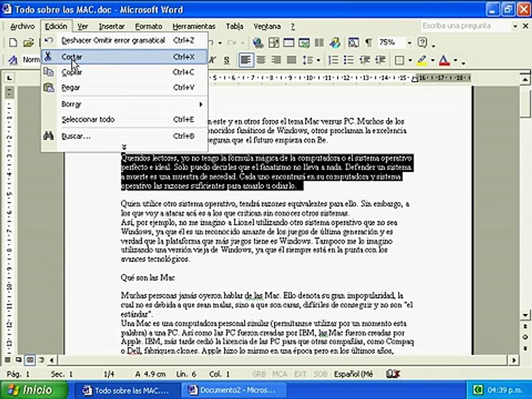This screenshot has height=399, width=532.
Task: Choose Deshacer Omitir error gramatical
Action: coord(125,40)
